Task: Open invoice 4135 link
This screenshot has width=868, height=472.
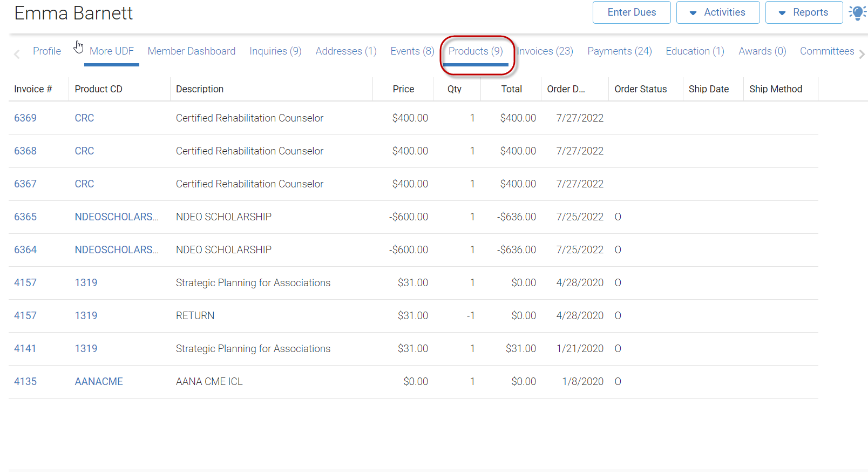Action: click(25, 382)
